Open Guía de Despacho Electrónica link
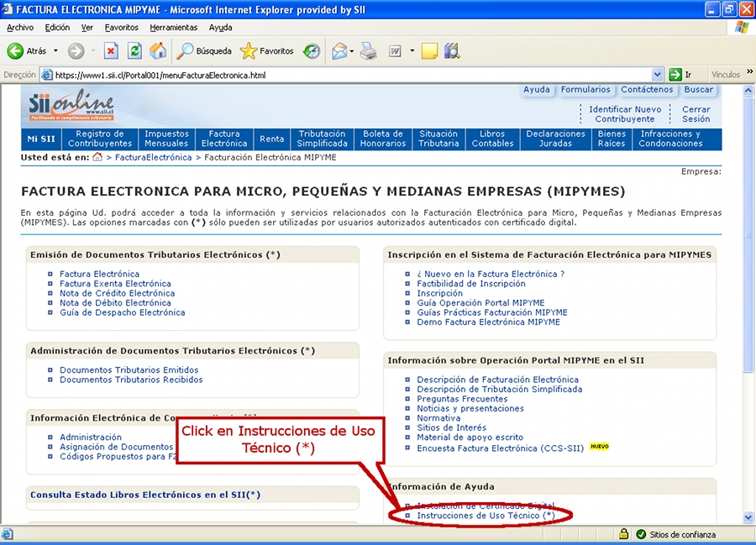The height and width of the screenshot is (545, 756). [x=122, y=312]
